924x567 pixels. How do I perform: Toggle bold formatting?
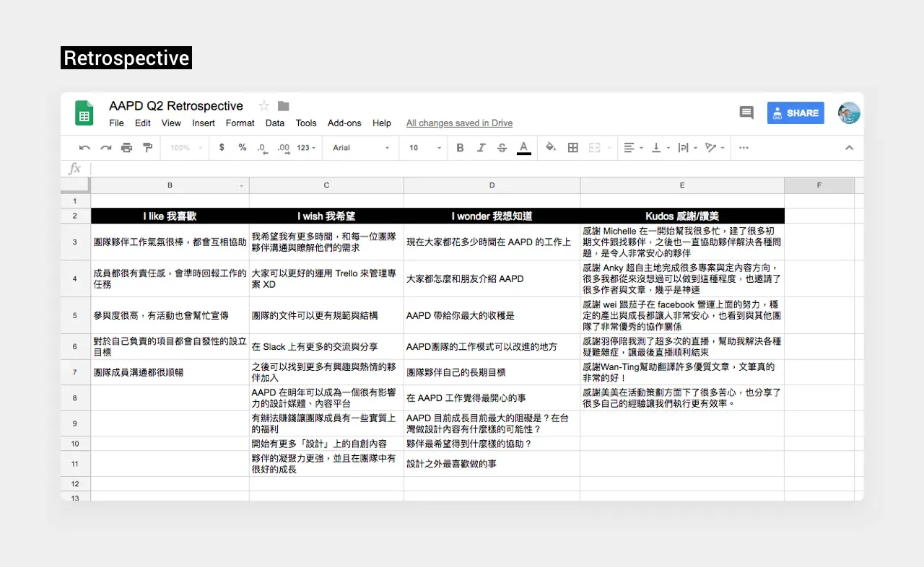[x=460, y=148]
